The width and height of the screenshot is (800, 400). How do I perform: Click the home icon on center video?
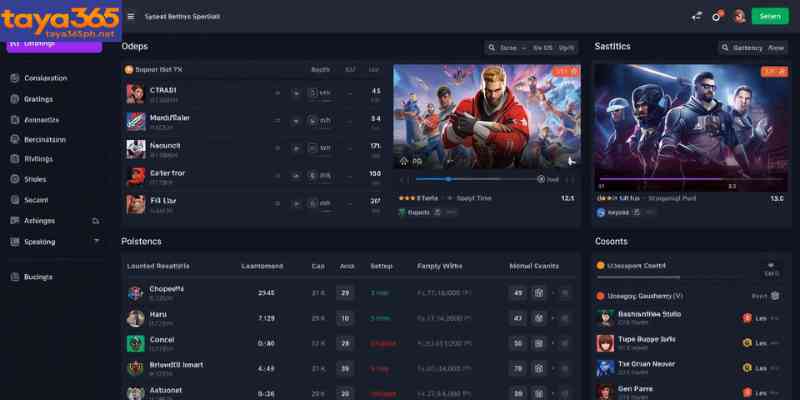click(404, 161)
